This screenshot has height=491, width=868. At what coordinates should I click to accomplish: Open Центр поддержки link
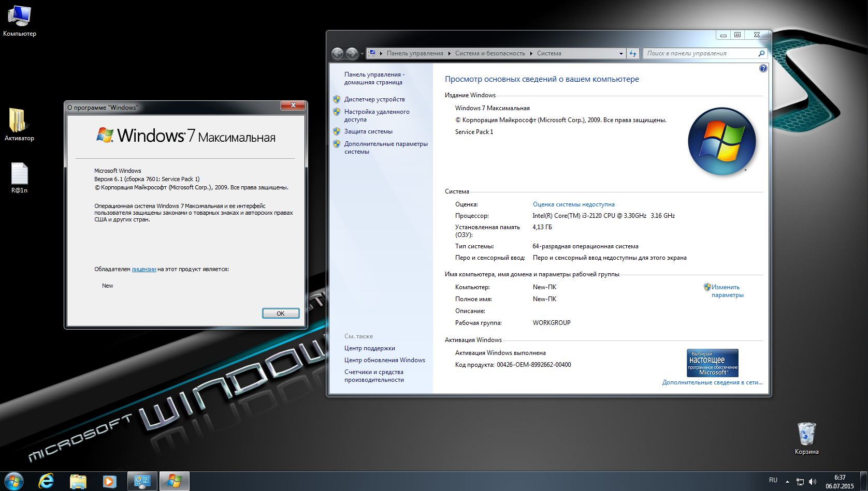(369, 348)
